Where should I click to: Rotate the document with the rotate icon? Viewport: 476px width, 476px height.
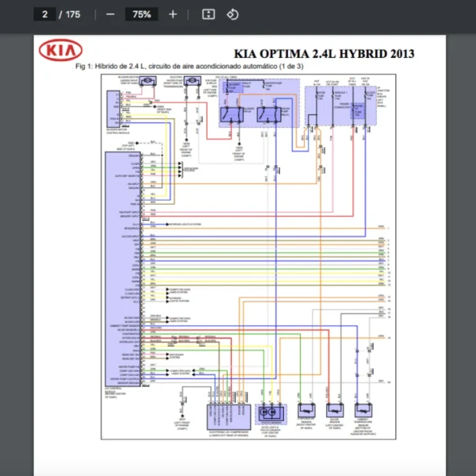click(x=232, y=14)
